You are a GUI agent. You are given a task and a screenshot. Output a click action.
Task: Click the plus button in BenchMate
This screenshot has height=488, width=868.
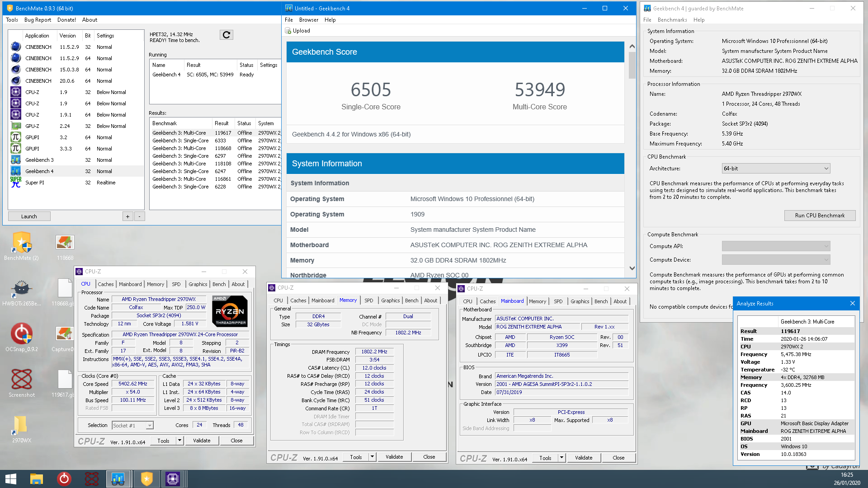pyautogui.click(x=128, y=216)
